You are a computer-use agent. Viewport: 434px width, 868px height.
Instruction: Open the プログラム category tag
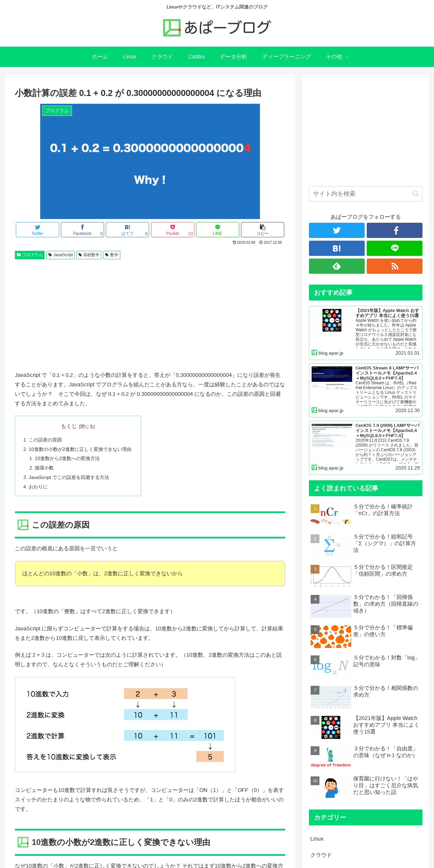[x=30, y=255]
